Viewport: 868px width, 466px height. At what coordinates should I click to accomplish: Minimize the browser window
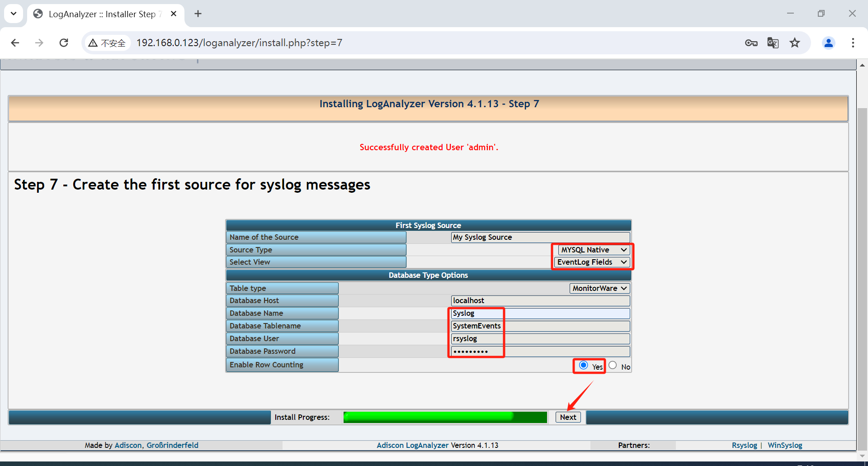(x=790, y=14)
